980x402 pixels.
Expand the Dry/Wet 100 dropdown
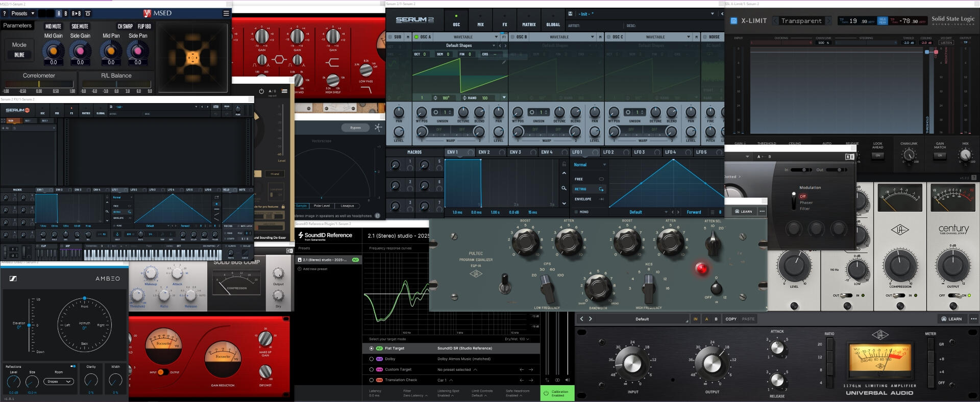(x=517, y=339)
